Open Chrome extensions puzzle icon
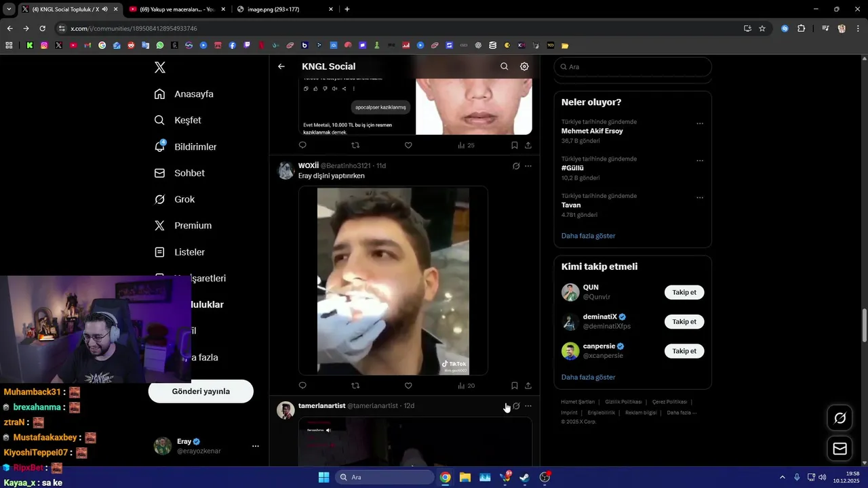 point(802,28)
